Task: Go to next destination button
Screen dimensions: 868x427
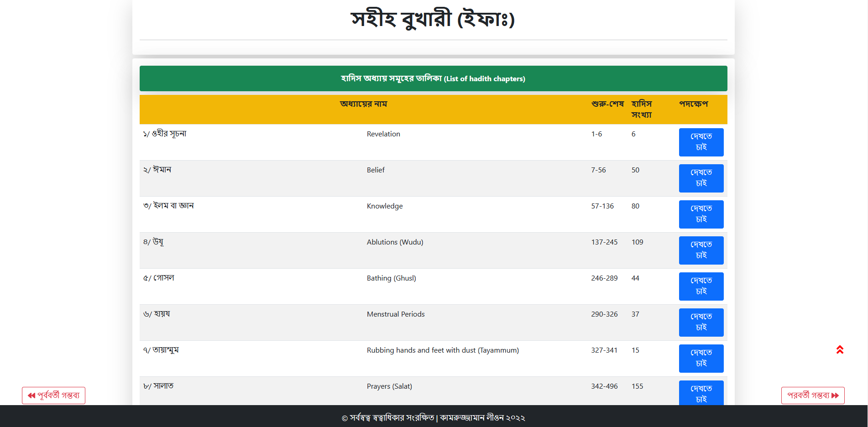Action: 813,396
